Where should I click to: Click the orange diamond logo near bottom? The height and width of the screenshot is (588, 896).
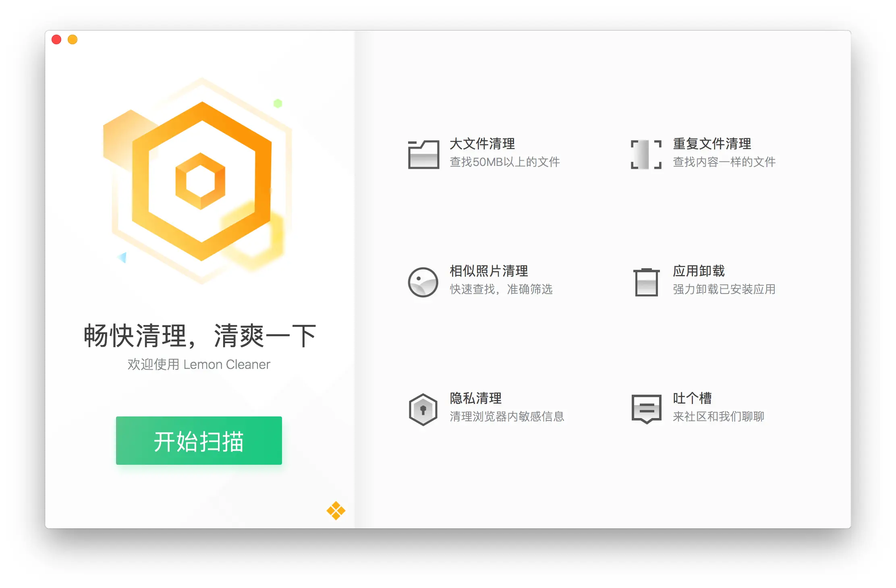(336, 509)
